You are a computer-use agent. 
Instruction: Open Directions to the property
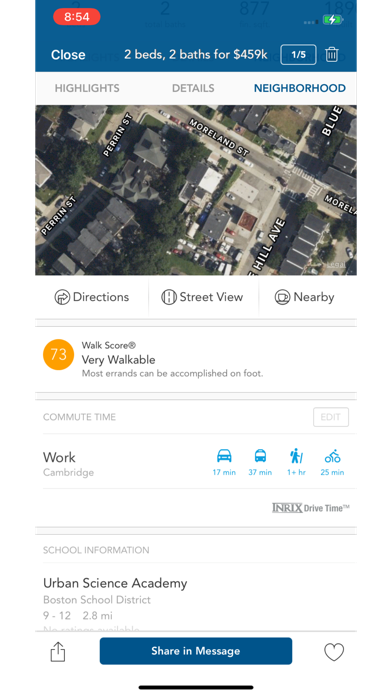pyautogui.click(x=92, y=297)
